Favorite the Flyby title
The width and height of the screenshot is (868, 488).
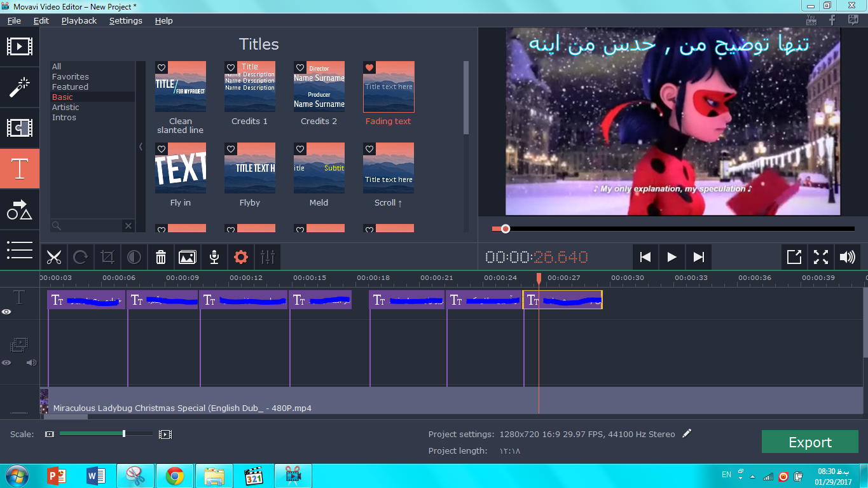(231, 149)
